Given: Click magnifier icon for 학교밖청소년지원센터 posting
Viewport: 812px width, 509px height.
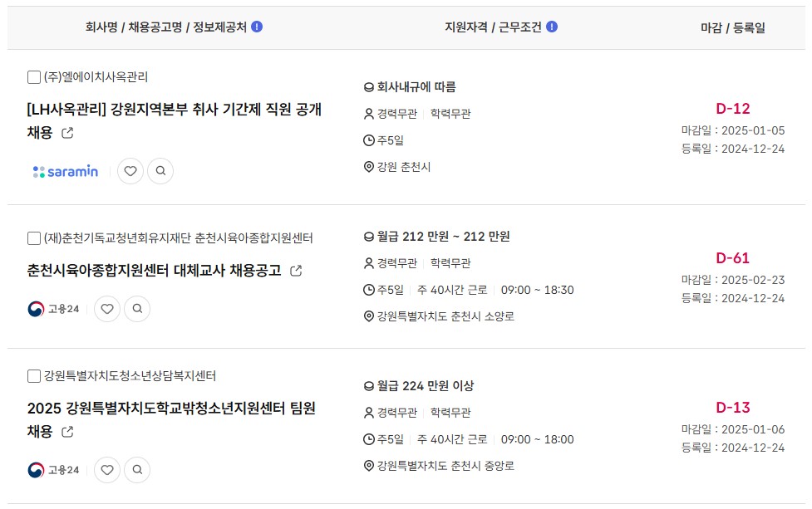Looking at the screenshot, I should point(137,470).
